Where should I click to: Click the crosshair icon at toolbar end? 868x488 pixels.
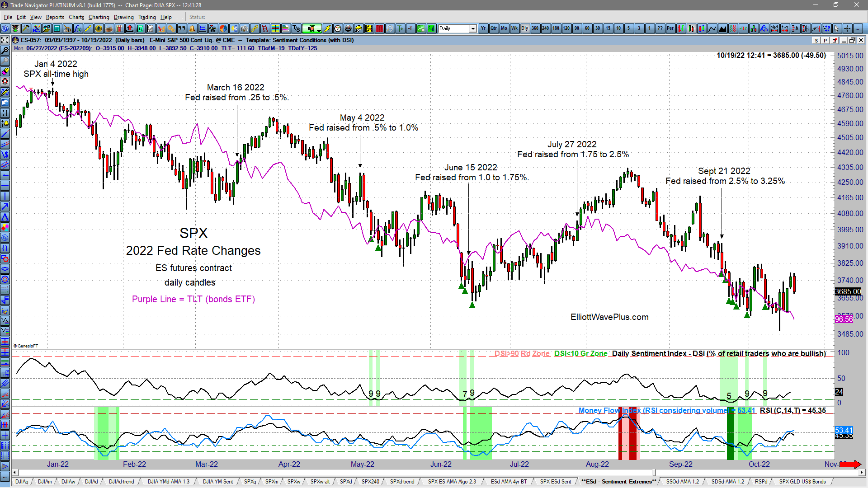[847, 28]
